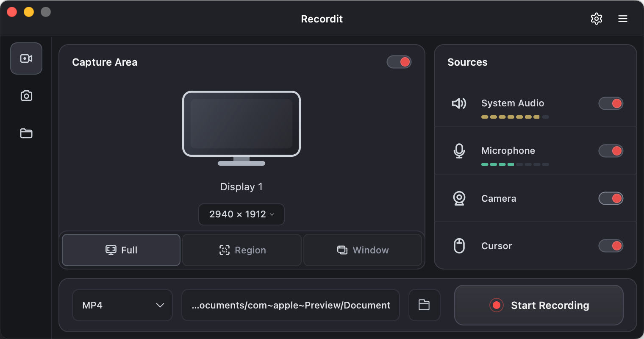Click Start Recording button
The image size is (644, 339).
tap(539, 305)
